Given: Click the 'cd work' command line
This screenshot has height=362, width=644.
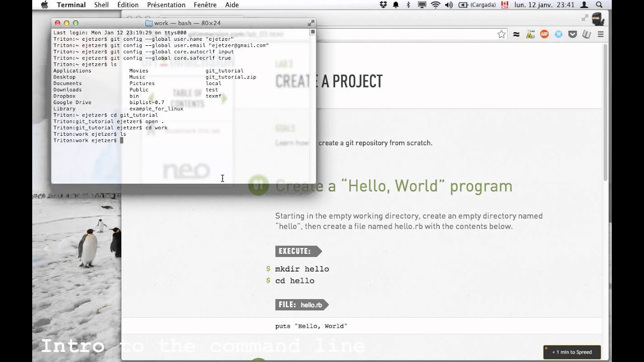Looking at the screenshot, I should [x=110, y=128].
